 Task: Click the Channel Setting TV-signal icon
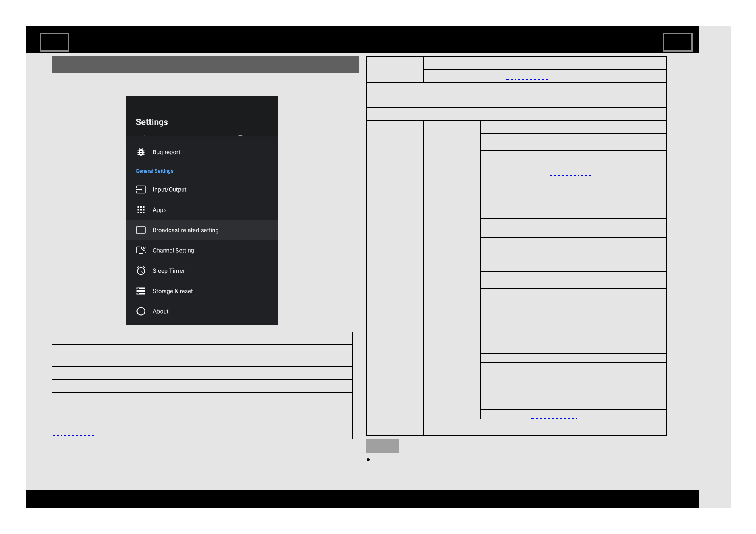(141, 250)
